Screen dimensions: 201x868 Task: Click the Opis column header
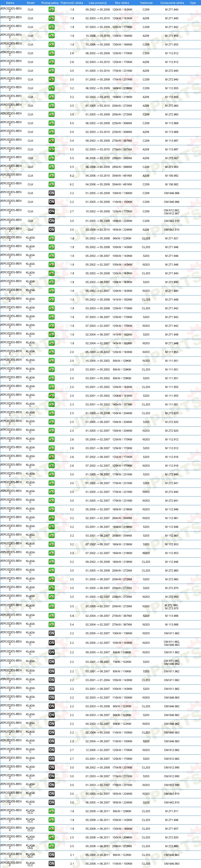[193, 3]
